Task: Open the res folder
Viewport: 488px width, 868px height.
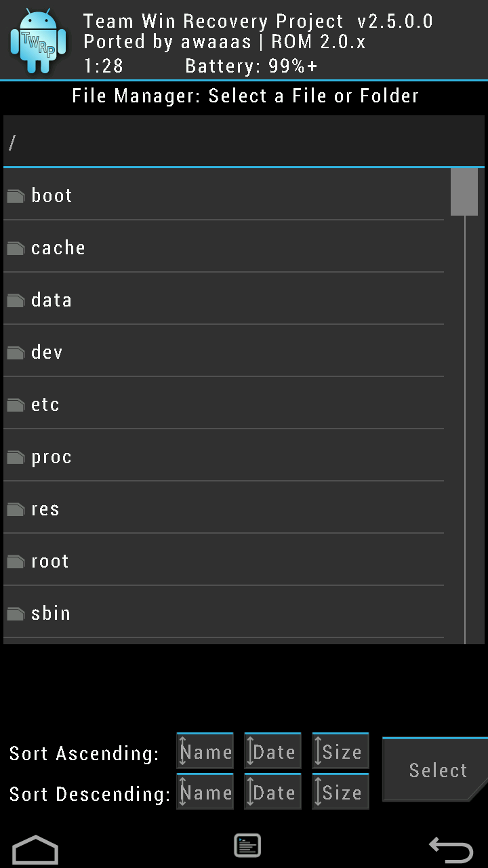Action: point(45,509)
